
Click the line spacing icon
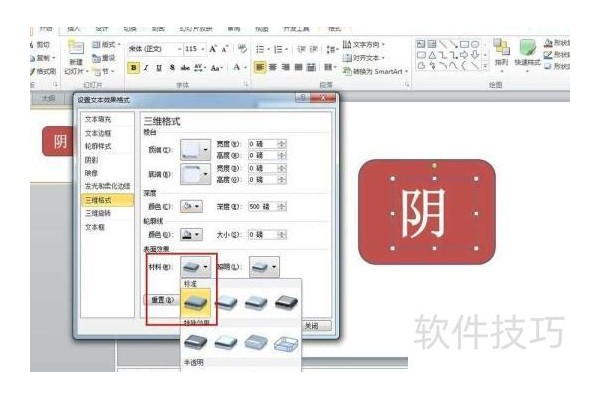[332, 49]
